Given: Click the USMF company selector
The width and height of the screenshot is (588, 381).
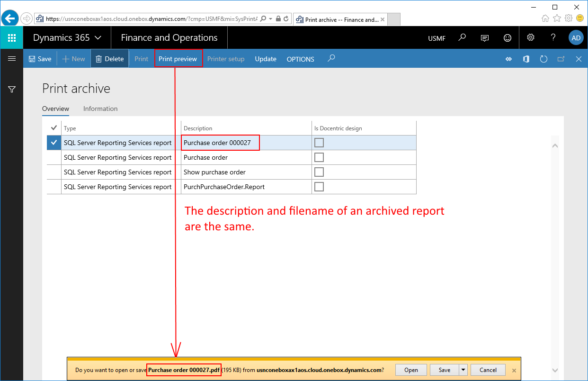Looking at the screenshot, I should (437, 38).
